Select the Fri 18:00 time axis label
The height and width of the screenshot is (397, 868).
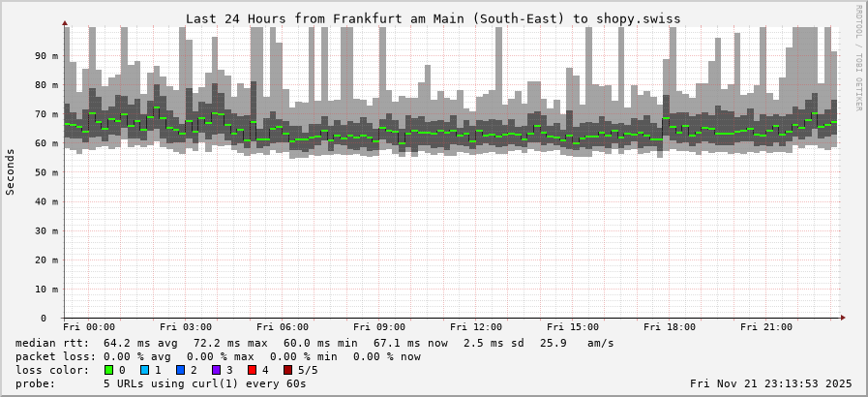click(x=670, y=327)
